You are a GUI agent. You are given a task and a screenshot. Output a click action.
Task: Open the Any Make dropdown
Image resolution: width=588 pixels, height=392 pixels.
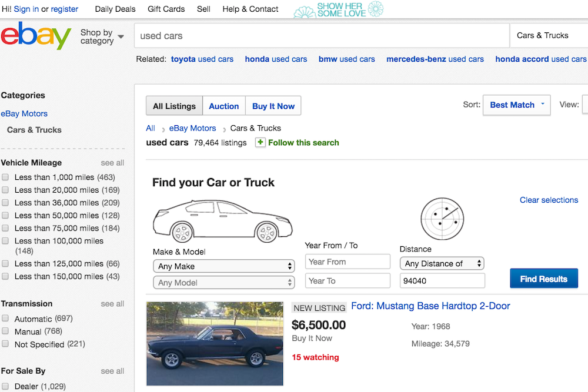click(224, 266)
